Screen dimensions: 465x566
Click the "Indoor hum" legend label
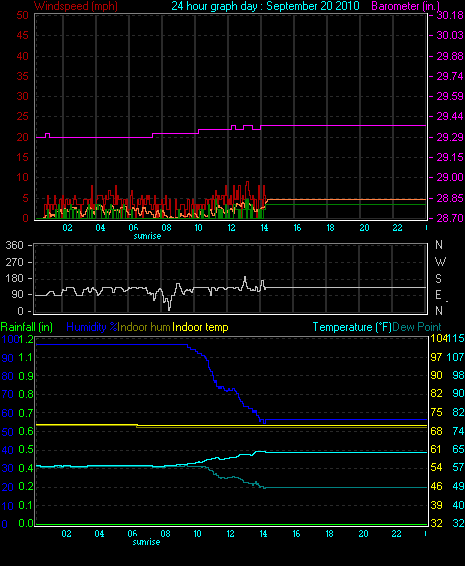[144, 327]
